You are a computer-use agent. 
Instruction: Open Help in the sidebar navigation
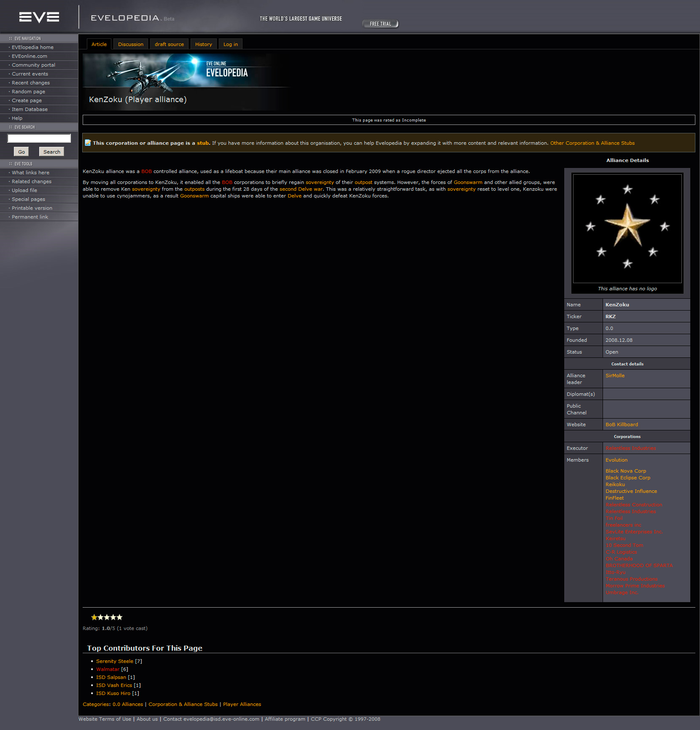[17, 118]
